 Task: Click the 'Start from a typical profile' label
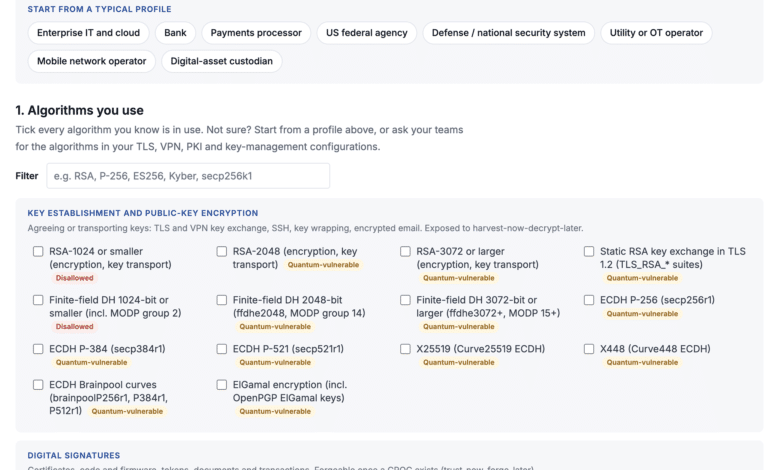tap(99, 9)
